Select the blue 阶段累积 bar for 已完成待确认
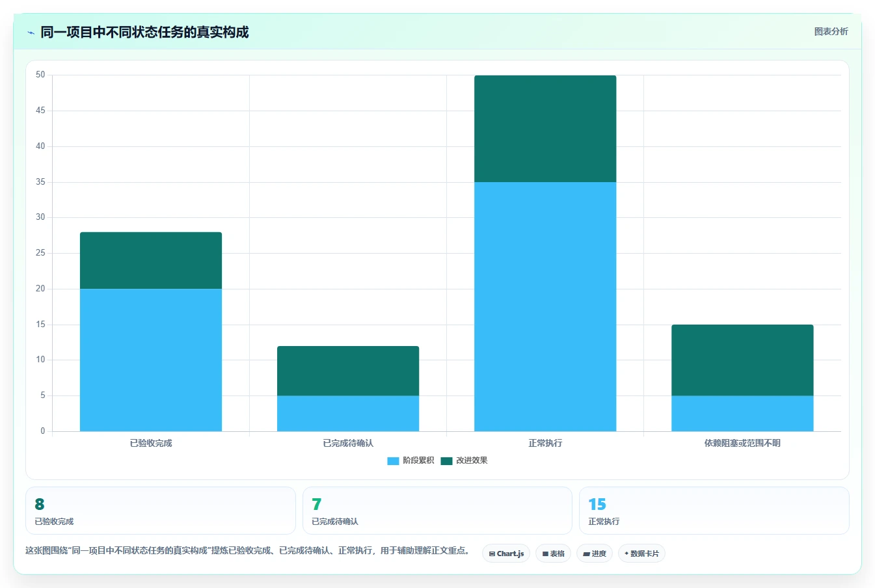The width and height of the screenshot is (875, 588). [x=348, y=413]
